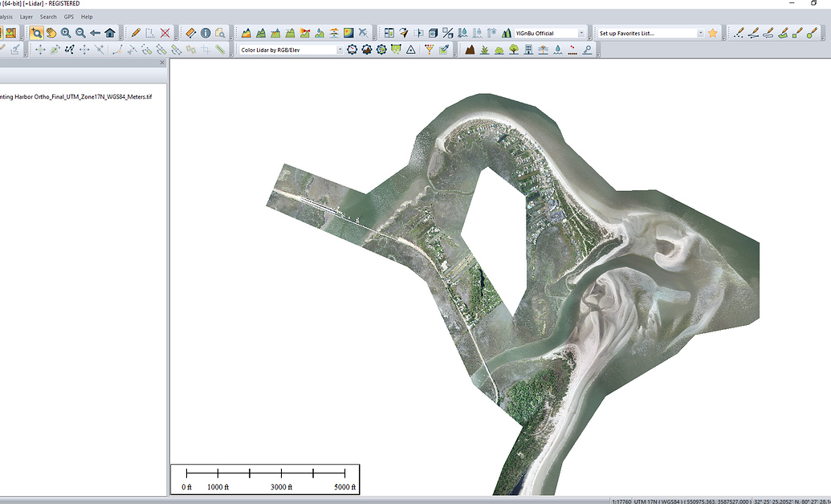Screen dimensions: 831x504
Task: Select the Pan (hand) tool
Action: tap(51, 33)
